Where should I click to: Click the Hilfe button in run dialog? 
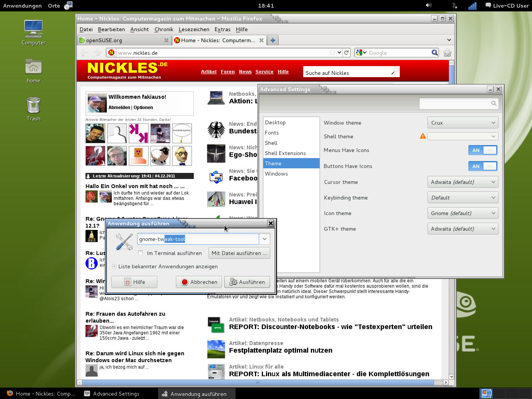[x=134, y=282]
